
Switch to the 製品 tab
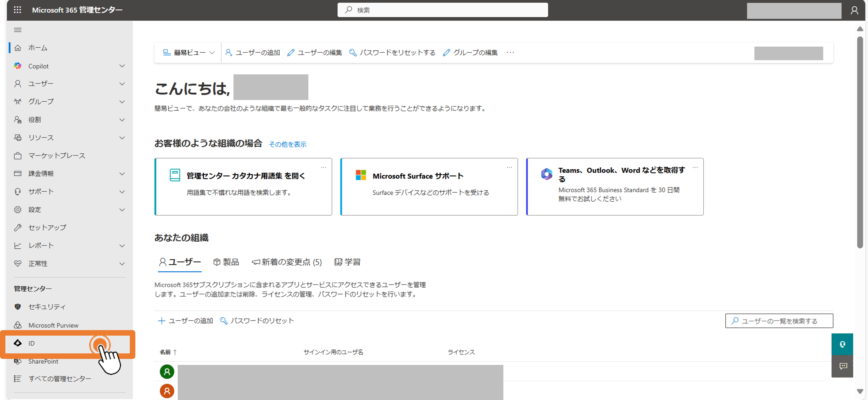coord(226,262)
